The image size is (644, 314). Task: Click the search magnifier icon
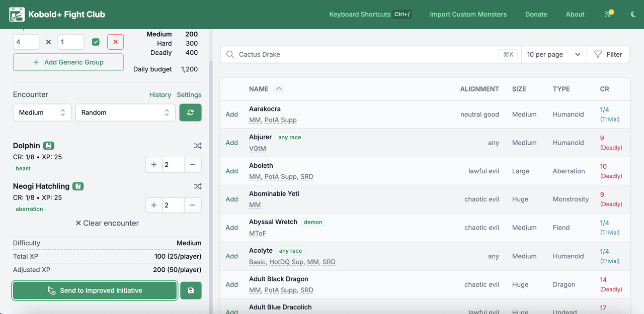230,54
